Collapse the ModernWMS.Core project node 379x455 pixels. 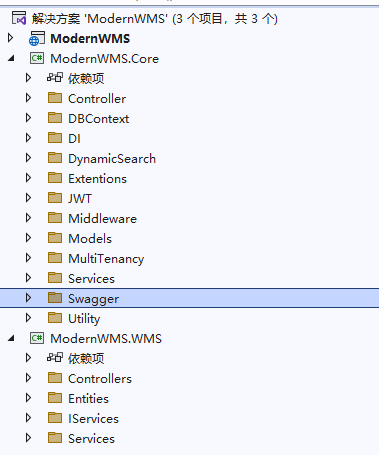tap(11, 59)
